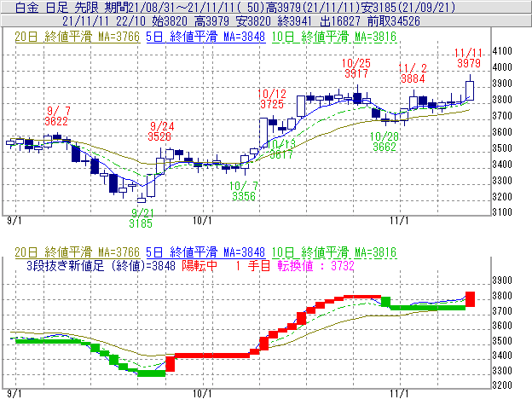Click the 10/ 7 3356 trough label
Viewport: 532px width, 405px height.
point(244,191)
